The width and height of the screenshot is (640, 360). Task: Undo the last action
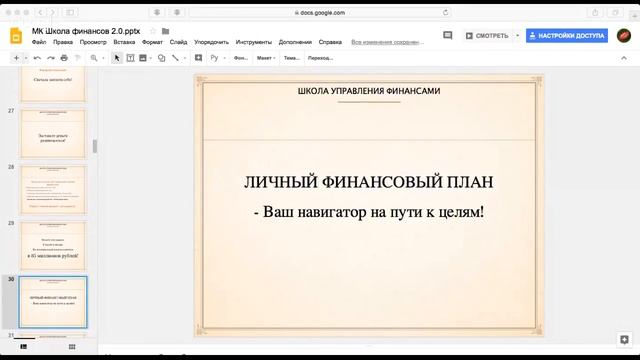pos(37,58)
